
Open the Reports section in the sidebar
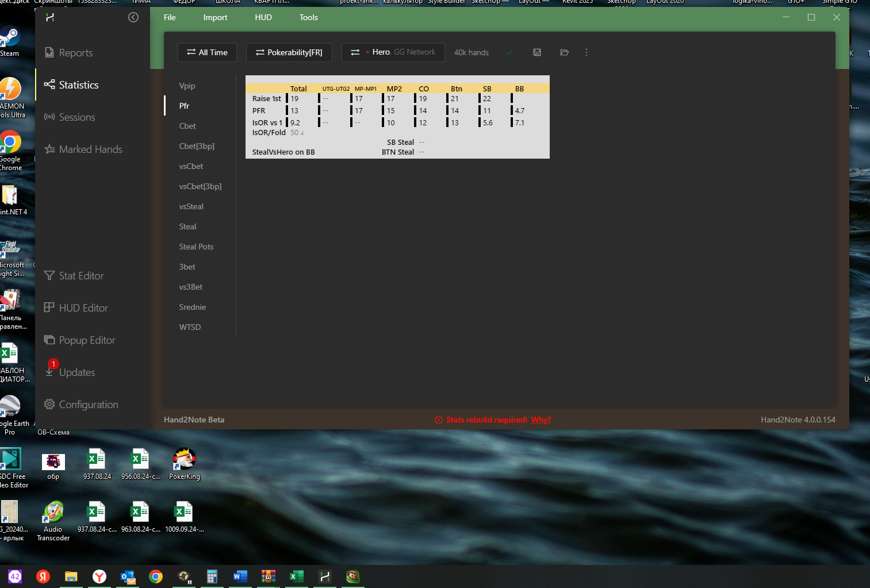click(68, 52)
